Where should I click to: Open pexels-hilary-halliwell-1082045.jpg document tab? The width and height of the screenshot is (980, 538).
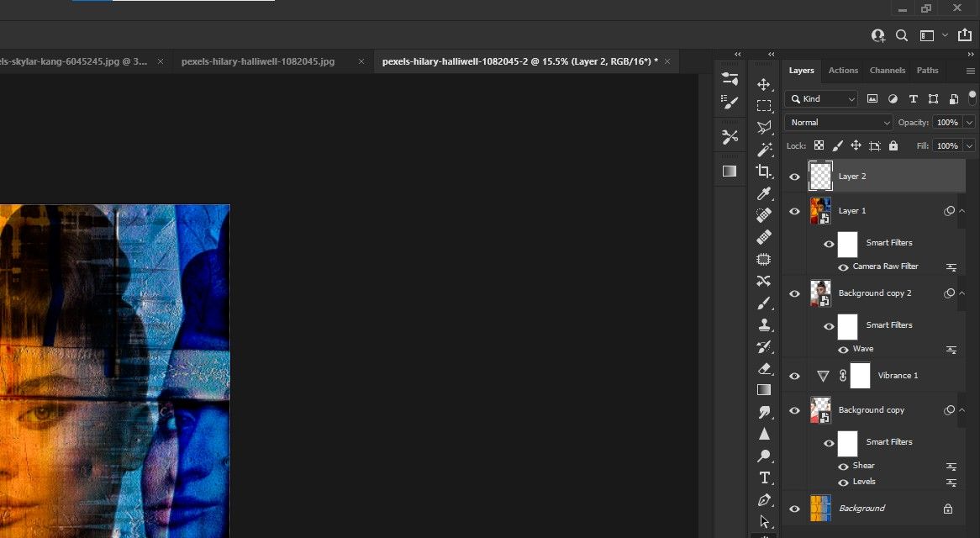[258, 61]
